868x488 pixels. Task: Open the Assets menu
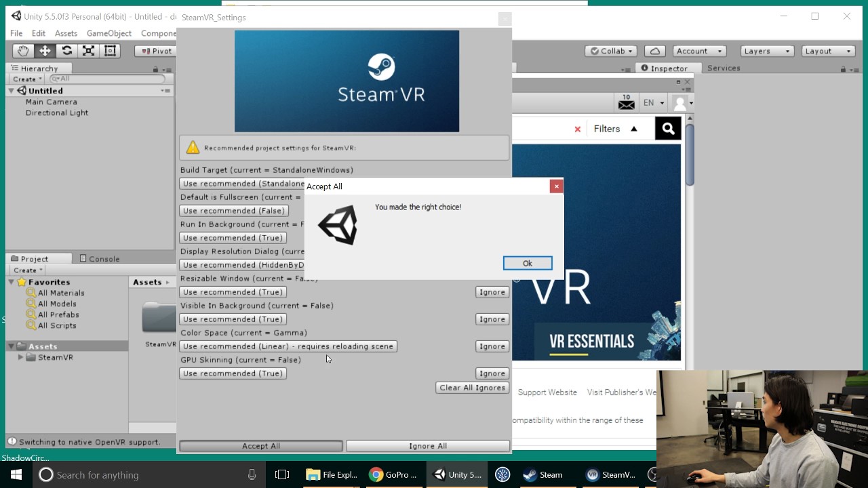pos(66,33)
